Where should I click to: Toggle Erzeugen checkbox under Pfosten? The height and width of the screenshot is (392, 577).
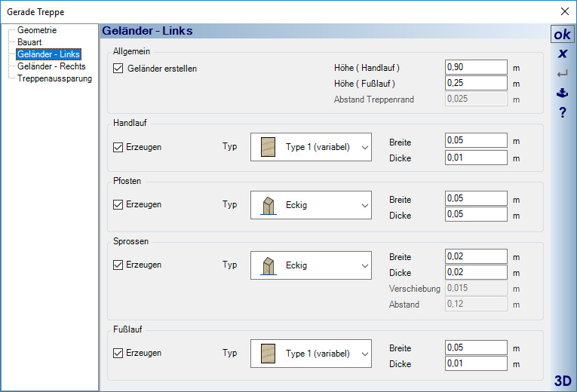[118, 204]
